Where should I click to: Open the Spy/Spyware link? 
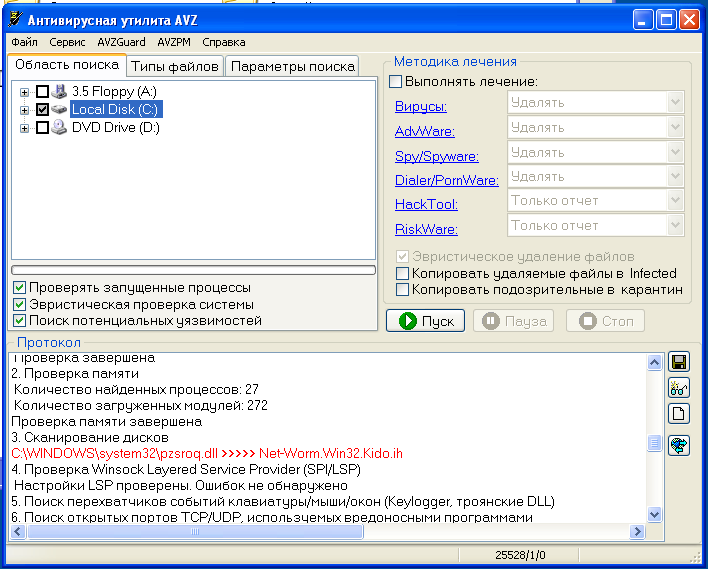coord(437,156)
